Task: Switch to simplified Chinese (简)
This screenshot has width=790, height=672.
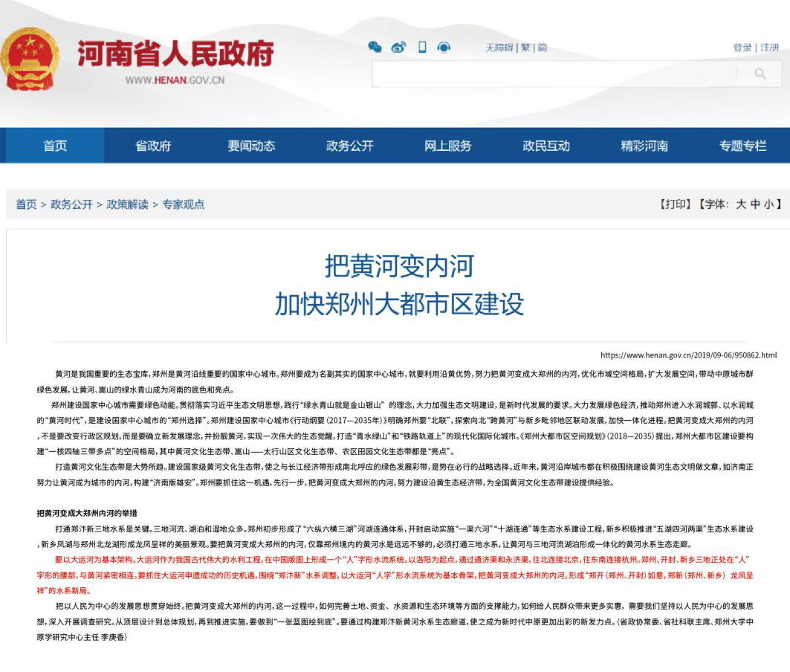Action: 543,48
